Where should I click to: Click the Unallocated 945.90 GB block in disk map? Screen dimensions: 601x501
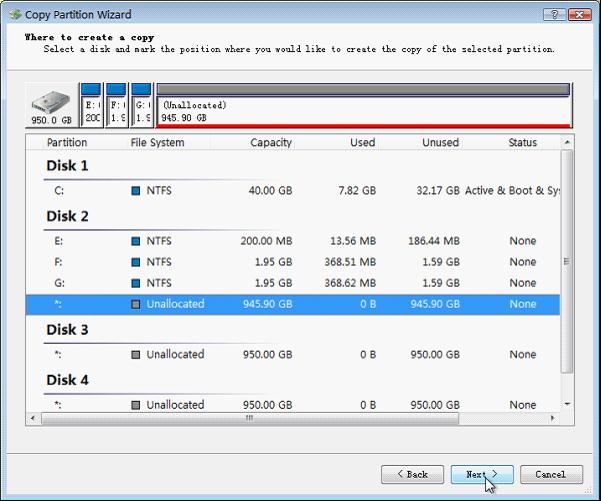click(362, 108)
